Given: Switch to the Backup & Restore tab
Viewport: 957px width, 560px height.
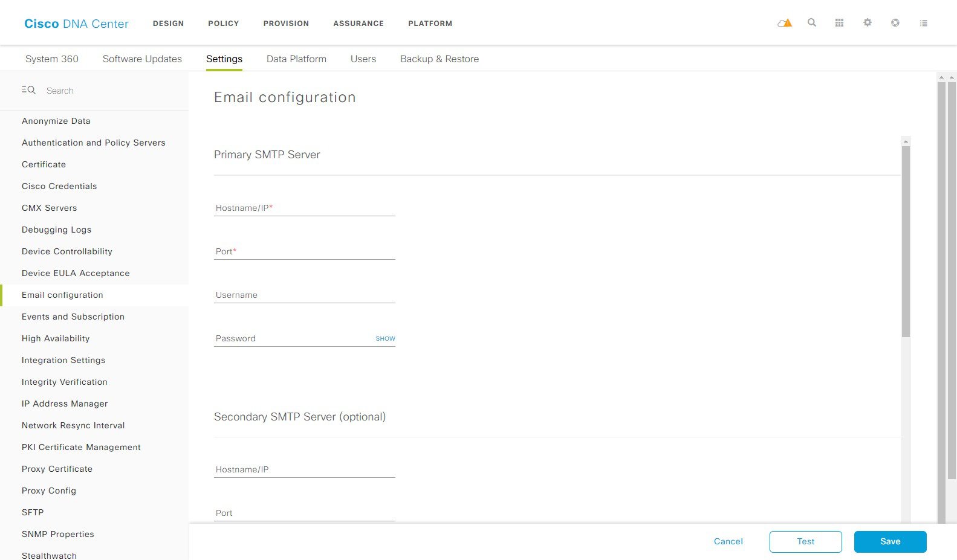Looking at the screenshot, I should [440, 59].
